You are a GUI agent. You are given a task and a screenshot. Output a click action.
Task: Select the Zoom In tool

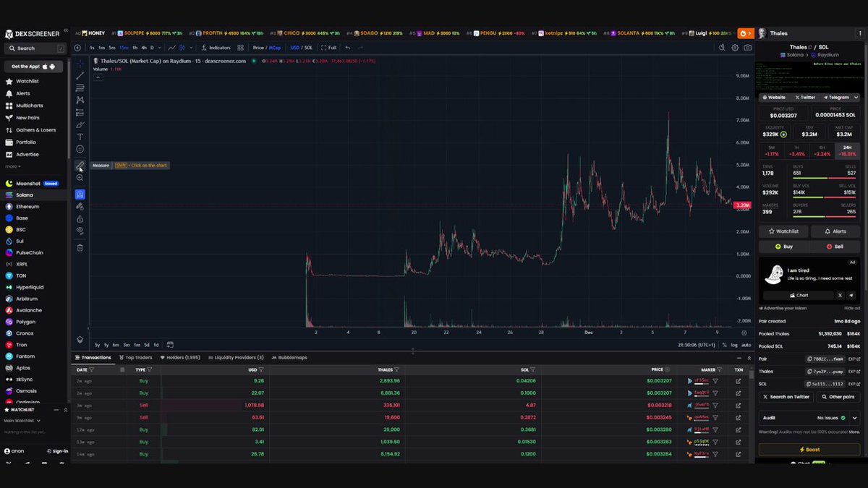click(80, 178)
